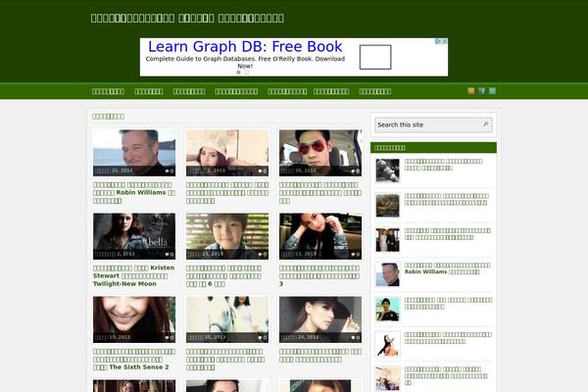Open the 'The Sixth Sense 2' post title

point(134,360)
